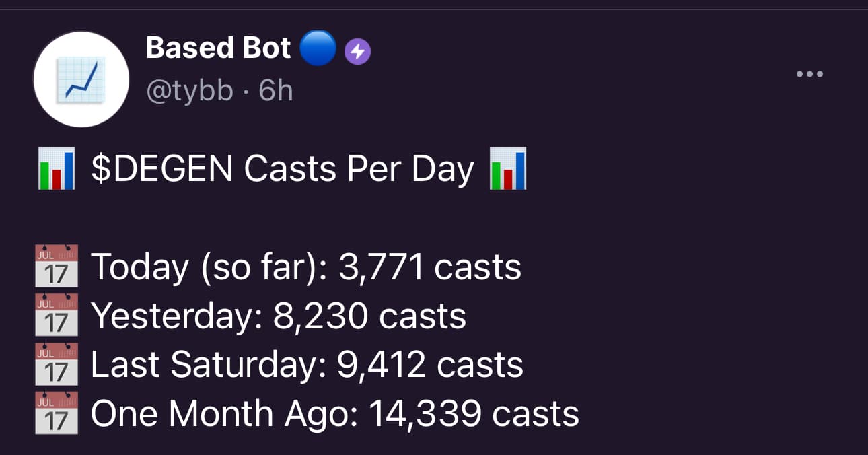This screenshot has height=455, width=868.
Task: Click the Casts Per Day title text
Action: pos(359,170)
